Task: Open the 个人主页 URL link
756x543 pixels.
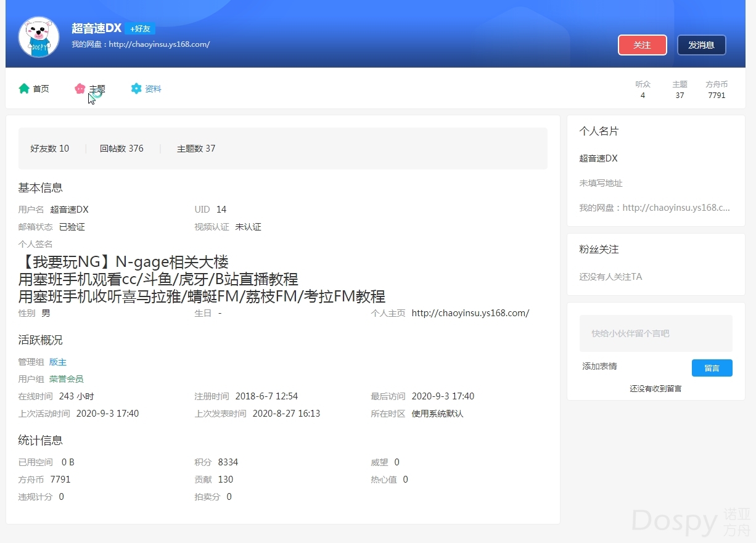Action: 470,313
